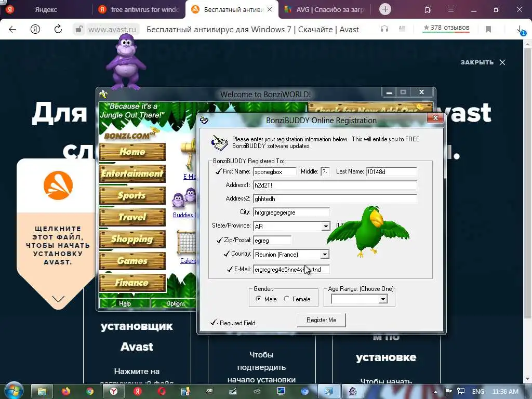
Task: Expand the Country dropdown
Action: (x=325, y=254)
